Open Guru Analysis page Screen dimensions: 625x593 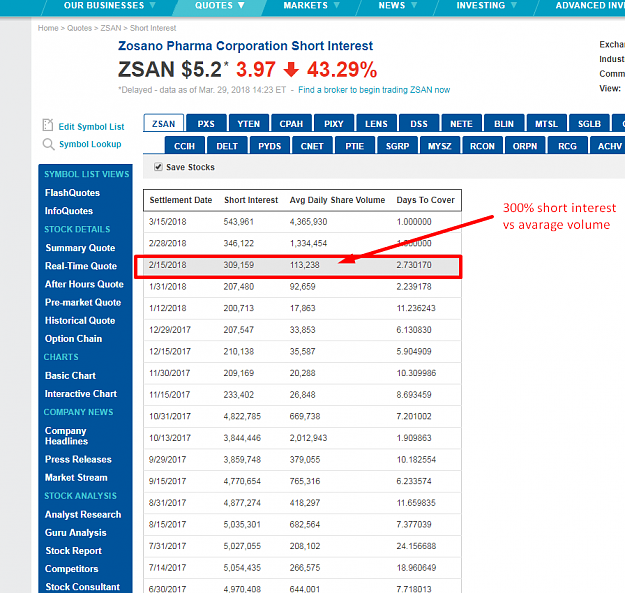point(76,533)
